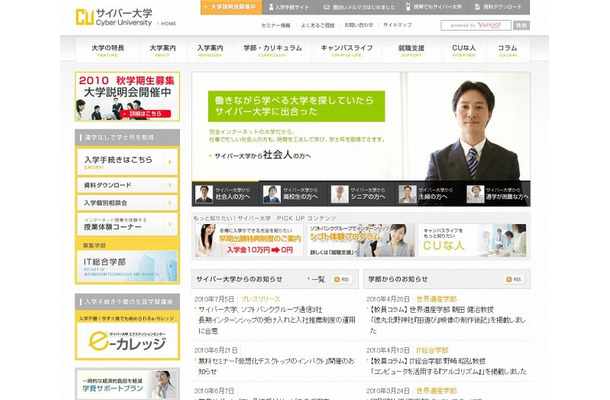Open 2010 秋学期生募集 banner

127,96
